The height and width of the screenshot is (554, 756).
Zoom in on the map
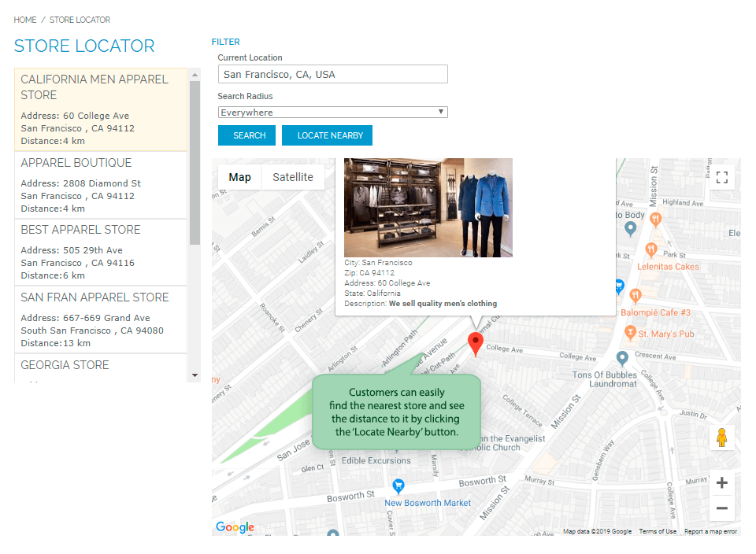(721, 482)
